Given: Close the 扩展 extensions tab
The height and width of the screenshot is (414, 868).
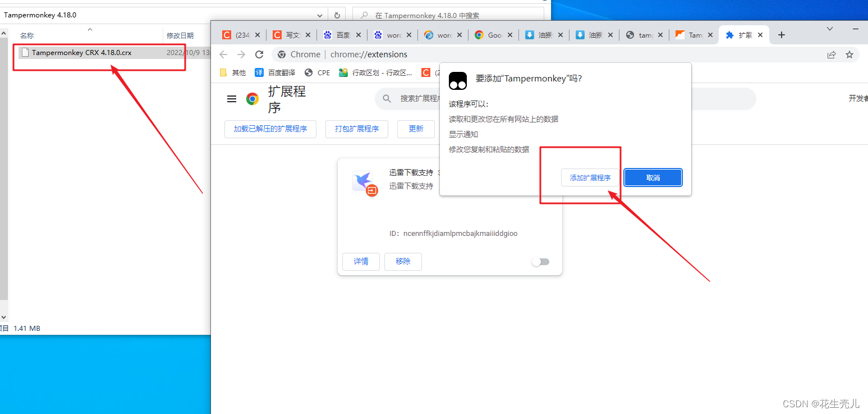Looking at the screenshot, I should click(x=760, y=35).
